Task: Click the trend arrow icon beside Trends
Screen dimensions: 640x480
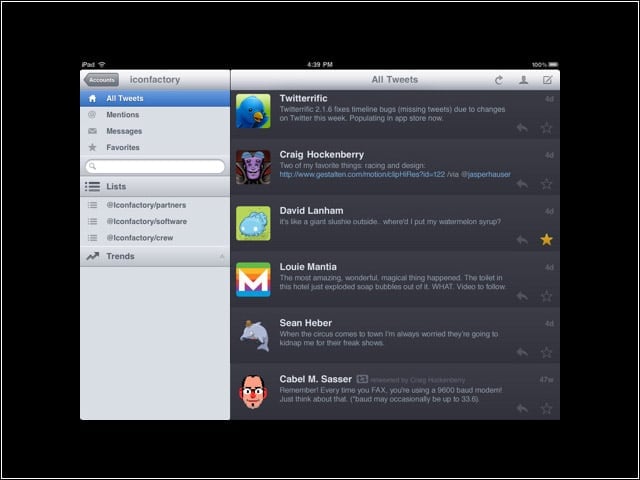Action: [93, 256]
